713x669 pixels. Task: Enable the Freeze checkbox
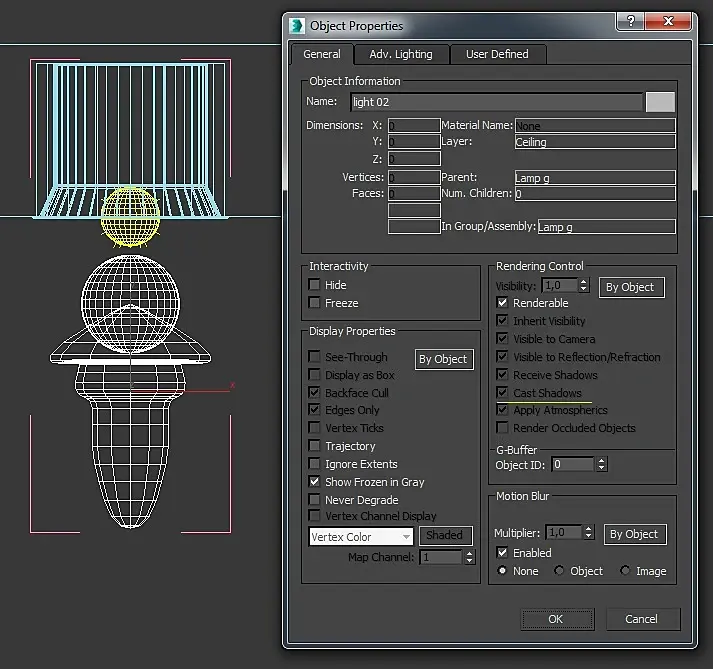pyautogui.click(x=314, y=302)
